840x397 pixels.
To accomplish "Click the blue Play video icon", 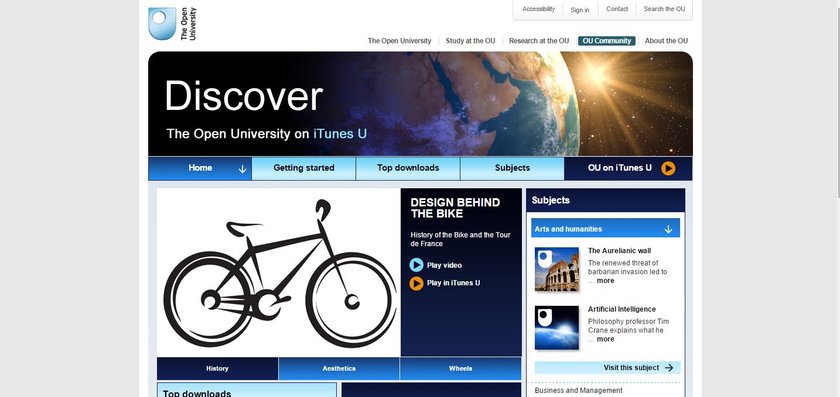I will click(416, 265).
